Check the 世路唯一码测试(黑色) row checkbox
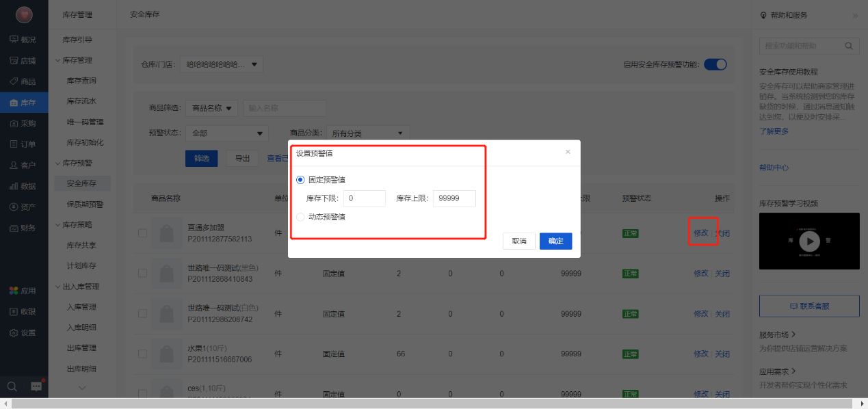The image size is (868, 409). tap(142, 274)
